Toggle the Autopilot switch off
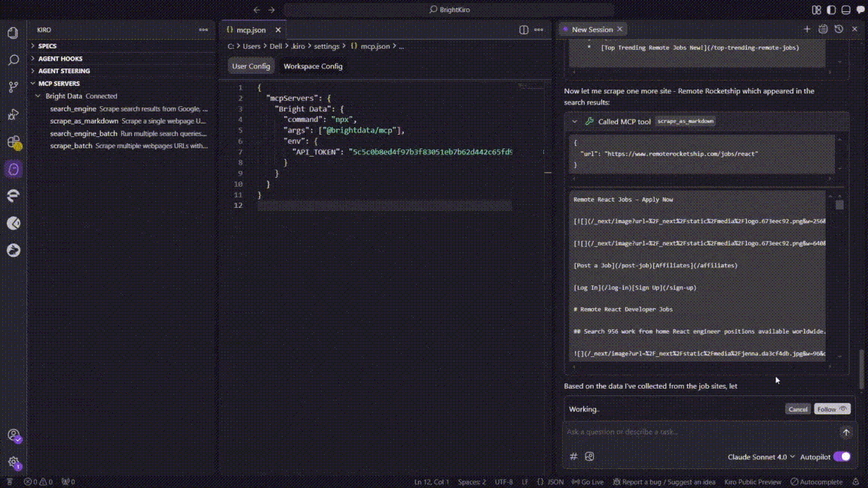 pos(842,456)
